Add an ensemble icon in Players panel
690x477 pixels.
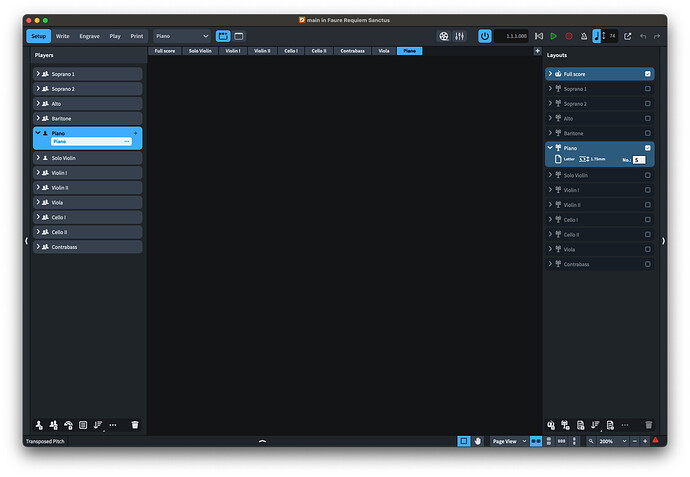click(68, 425)
